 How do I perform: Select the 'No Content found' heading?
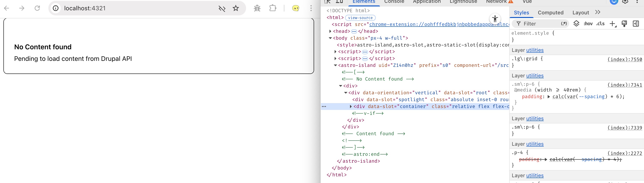coord(43,47)
